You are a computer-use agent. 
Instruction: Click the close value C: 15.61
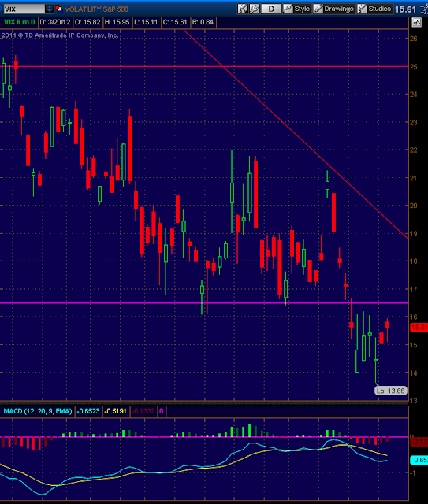click(x=175, y=22)
